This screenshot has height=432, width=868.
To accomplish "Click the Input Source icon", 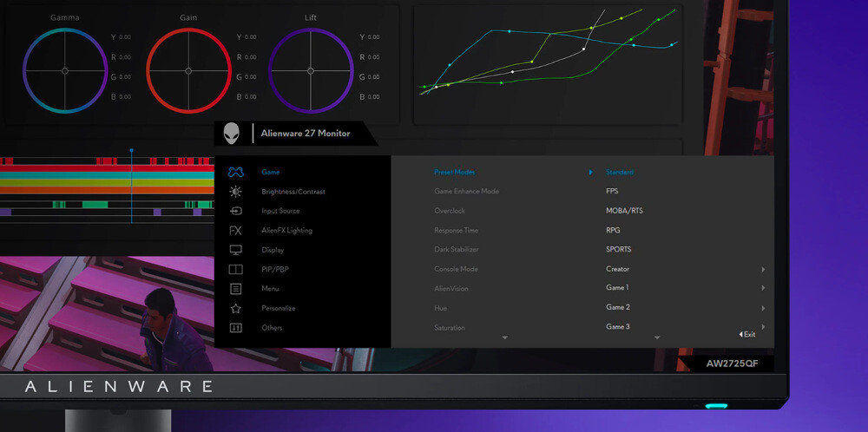I will pyautogui.click(x=235, y=211).
